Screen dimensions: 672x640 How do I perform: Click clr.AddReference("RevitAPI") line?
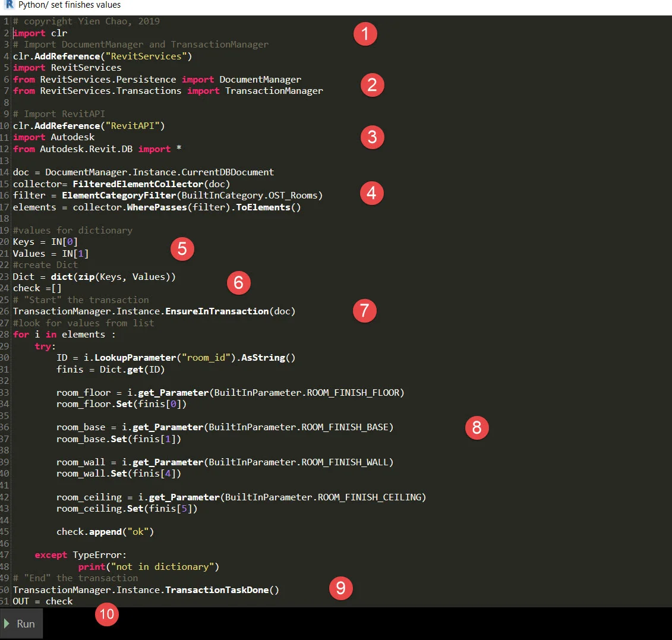click(x=89, y=125)
